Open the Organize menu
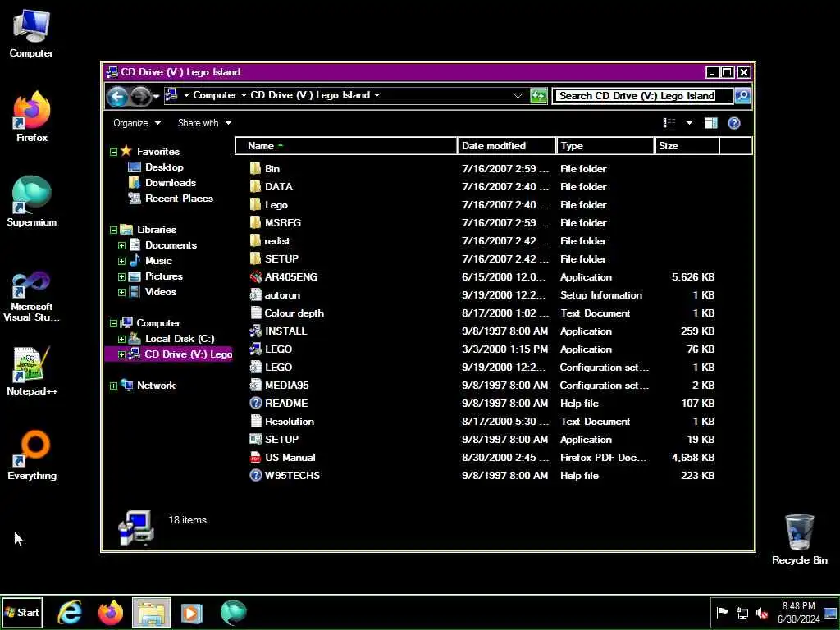The image size is (840, 630). click(x=137, y=123)
